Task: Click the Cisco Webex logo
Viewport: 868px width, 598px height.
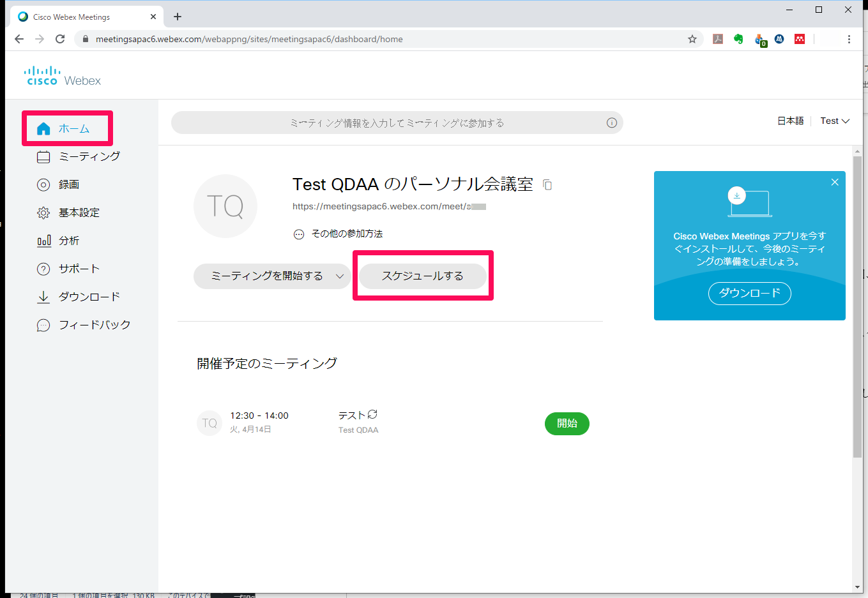Action: click(63, 76)
